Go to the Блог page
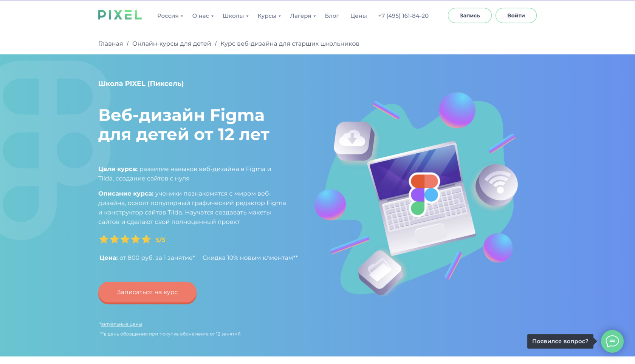The height and width of the screenshot is (364, 635). point(332,16)
